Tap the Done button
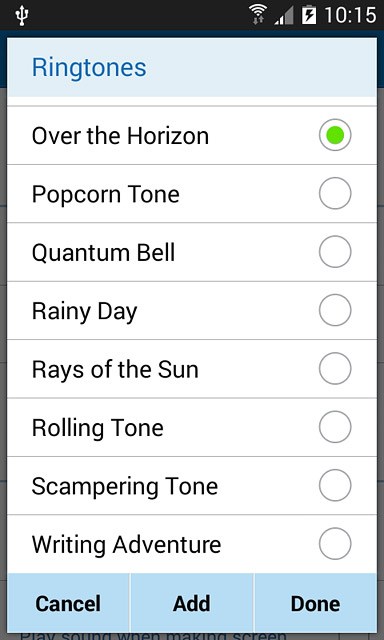The height and width of the screenshot is (640, 384). point(315,603)
